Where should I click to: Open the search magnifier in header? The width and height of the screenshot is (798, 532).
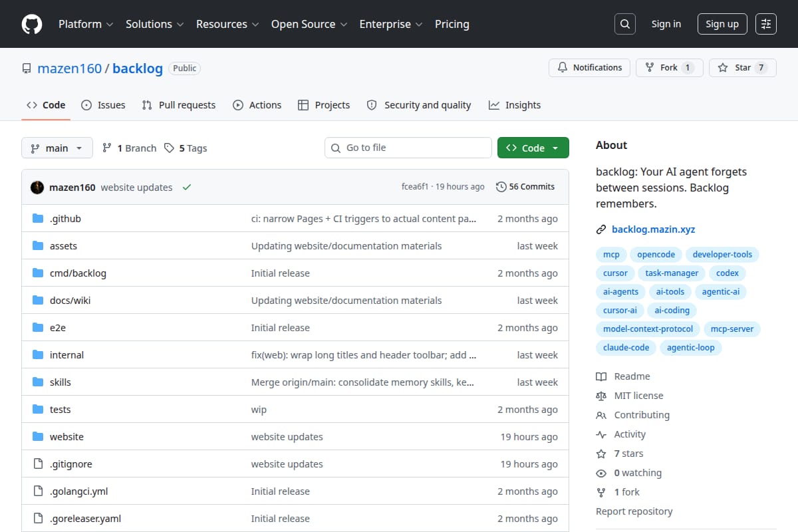pyautogui.click(x=624, y=24)
